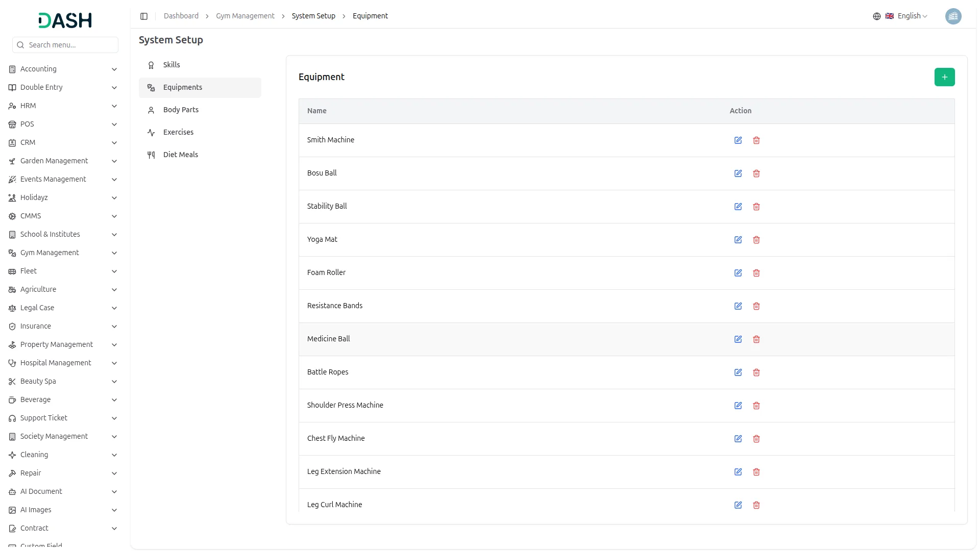Click the green add equipment button
Viewport: 980px width, 551px height.
[x=944, y=77]
